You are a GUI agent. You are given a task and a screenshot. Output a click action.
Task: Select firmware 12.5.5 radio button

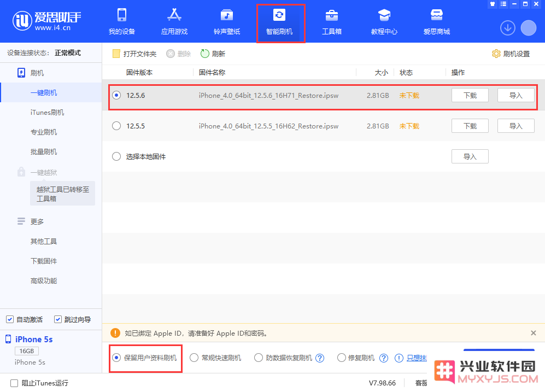(116, 126)
